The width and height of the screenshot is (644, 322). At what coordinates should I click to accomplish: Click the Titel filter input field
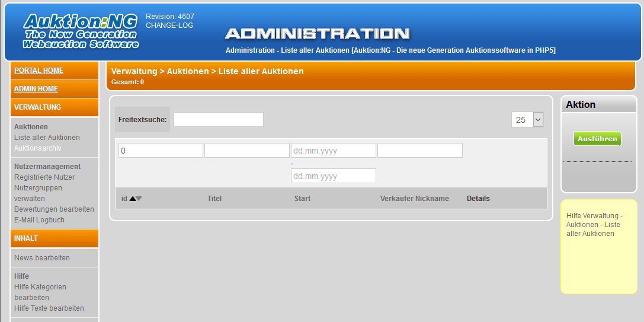click(247, 151)
